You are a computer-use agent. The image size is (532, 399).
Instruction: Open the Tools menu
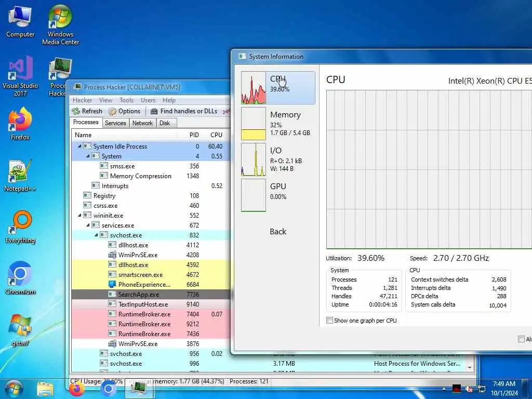126,100
